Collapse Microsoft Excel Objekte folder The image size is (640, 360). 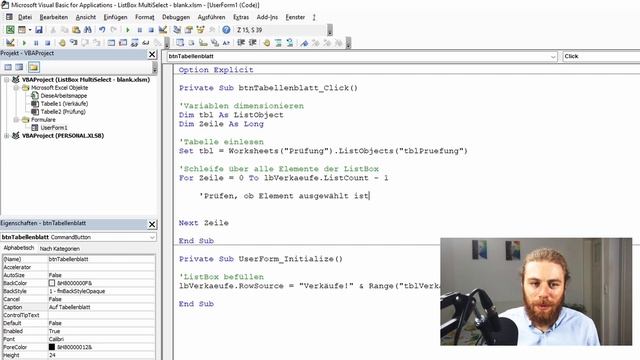(x=16, y=88)
